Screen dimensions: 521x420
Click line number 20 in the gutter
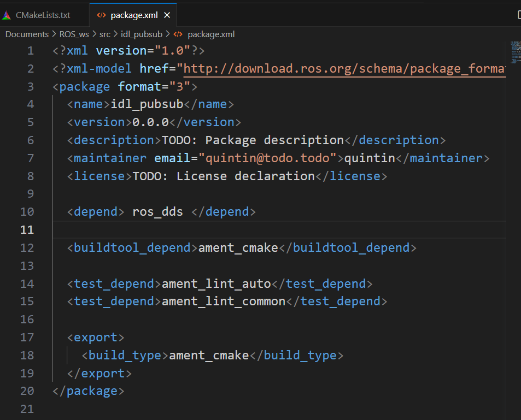coord(27,391)
